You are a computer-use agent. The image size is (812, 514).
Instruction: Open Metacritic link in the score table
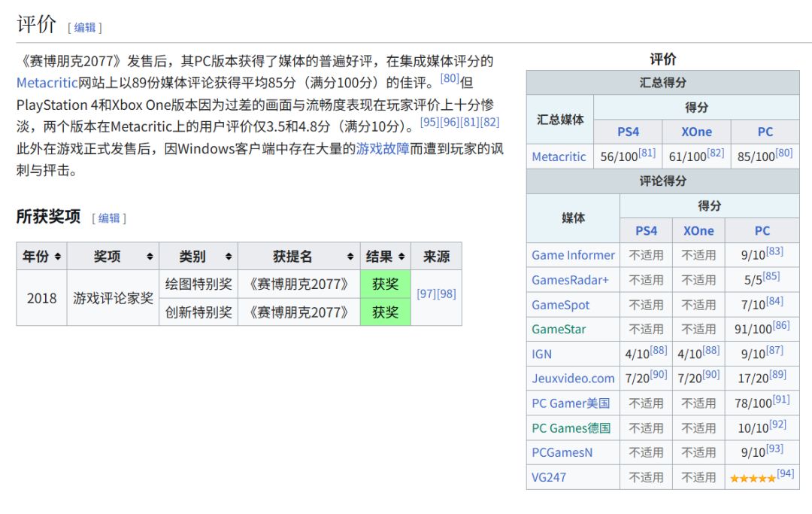pyautogui.click(x=559, y=157)
